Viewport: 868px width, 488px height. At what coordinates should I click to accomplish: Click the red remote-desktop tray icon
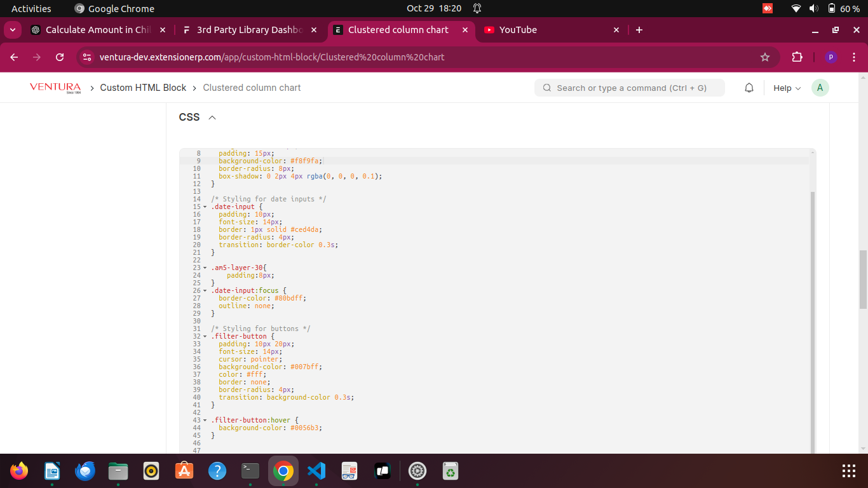(x=768, y=8)
